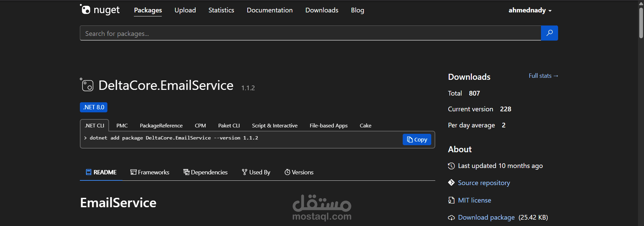
Task: Go to the Downloads navigation page
Action: (322, 10)
